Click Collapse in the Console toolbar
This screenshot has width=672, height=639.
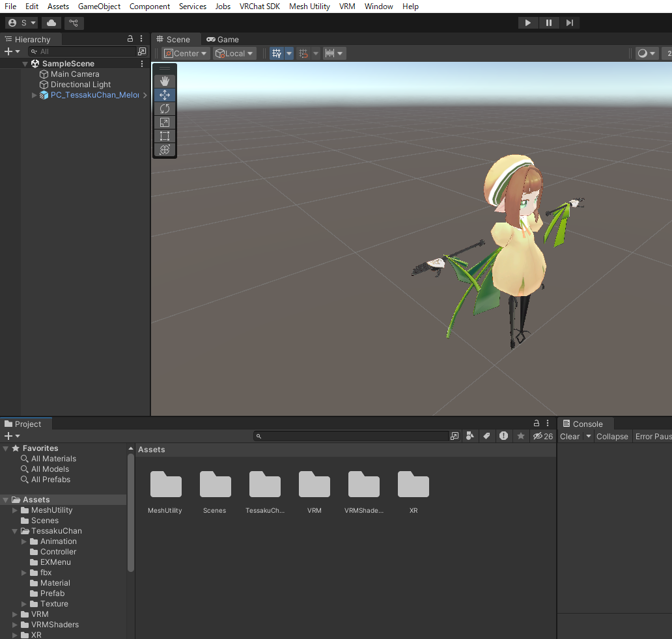coord(612,437)
